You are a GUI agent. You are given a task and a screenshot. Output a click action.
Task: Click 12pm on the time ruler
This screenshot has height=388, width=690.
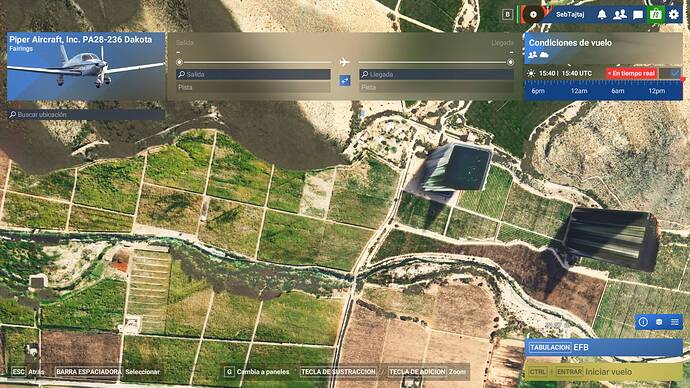[x=656, y=91]
